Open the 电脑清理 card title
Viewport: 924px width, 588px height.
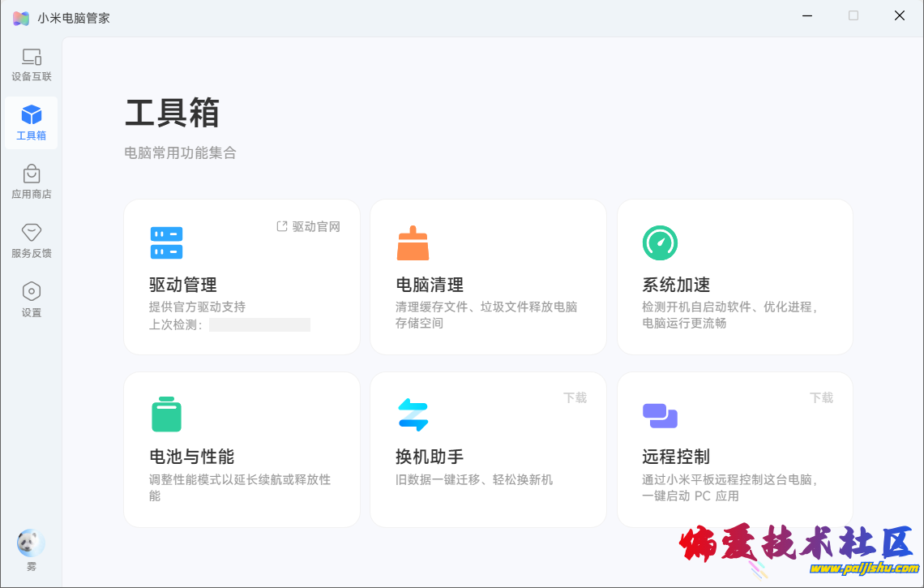430,285
